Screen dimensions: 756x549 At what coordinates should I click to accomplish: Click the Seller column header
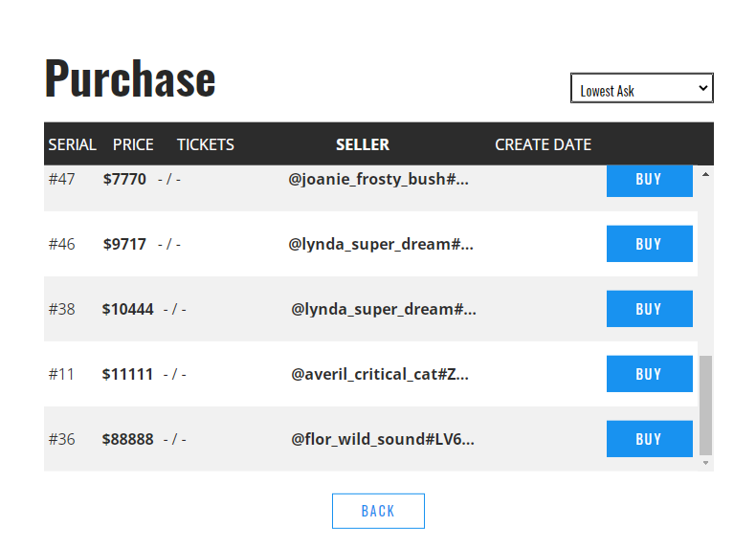tap(363, 144)
